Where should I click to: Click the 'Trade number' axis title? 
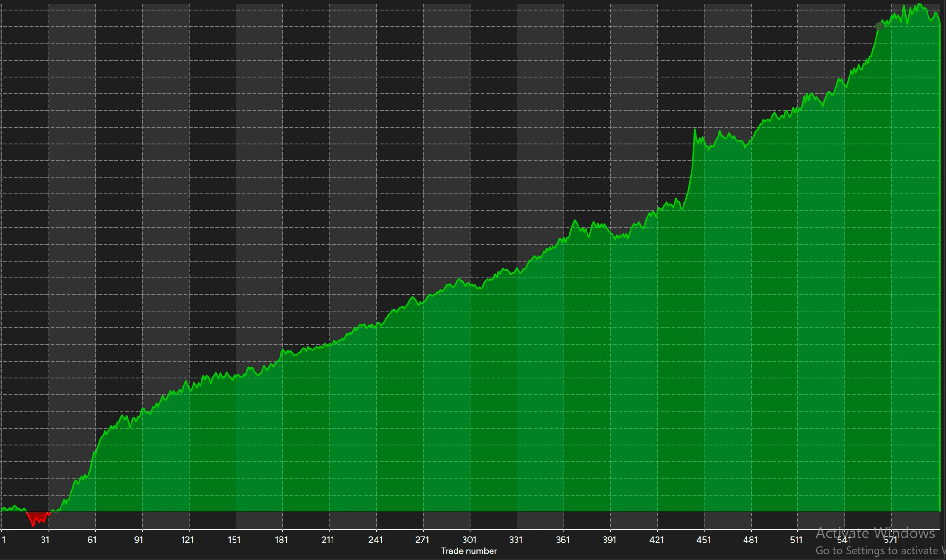(x=469, y=551)
